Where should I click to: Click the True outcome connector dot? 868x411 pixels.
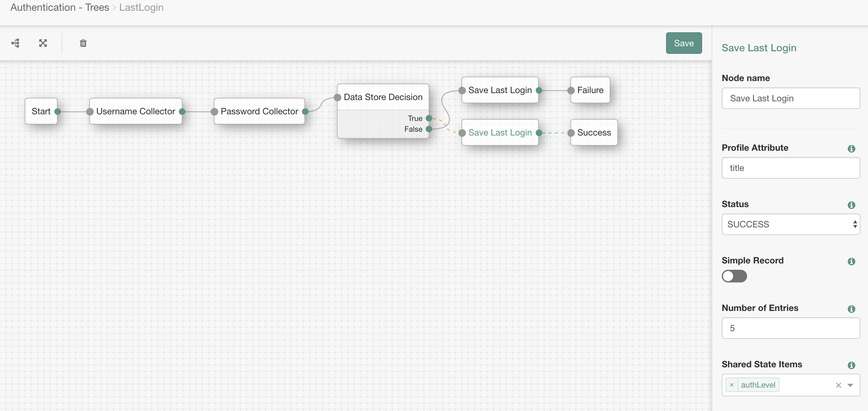pyautogui.click(x=429, y=118)
